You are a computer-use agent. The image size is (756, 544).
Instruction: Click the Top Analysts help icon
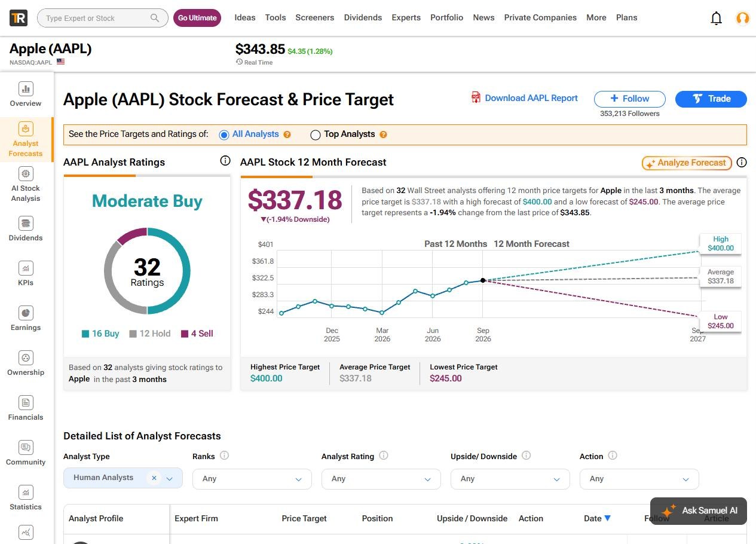(x=383, y=135)
